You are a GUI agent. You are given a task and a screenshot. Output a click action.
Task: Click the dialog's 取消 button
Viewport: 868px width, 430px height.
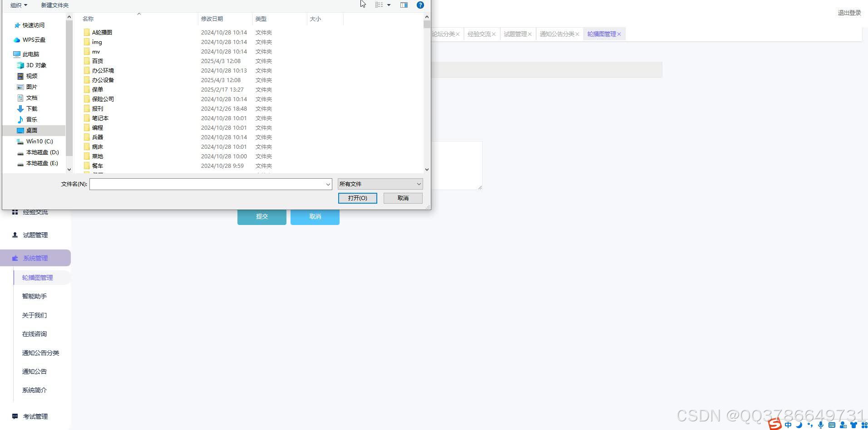click(403, 198)
